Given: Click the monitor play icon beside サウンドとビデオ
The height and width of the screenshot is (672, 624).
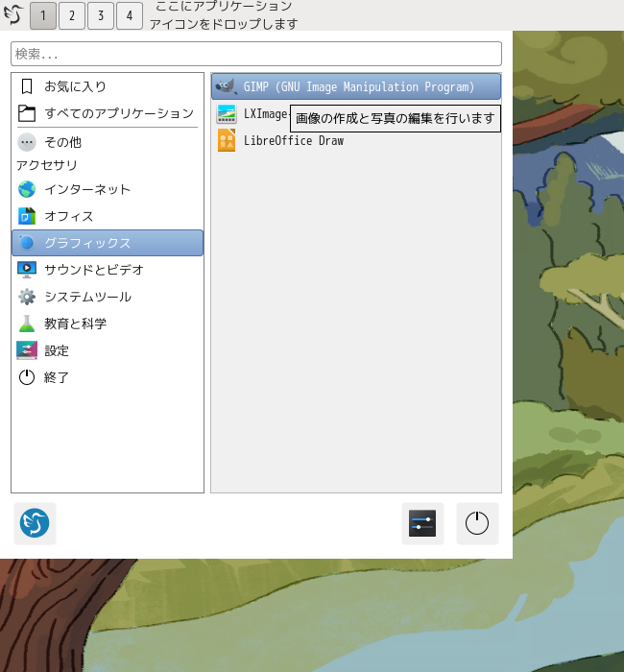Looking at the screenshot, I should (27, 270).
